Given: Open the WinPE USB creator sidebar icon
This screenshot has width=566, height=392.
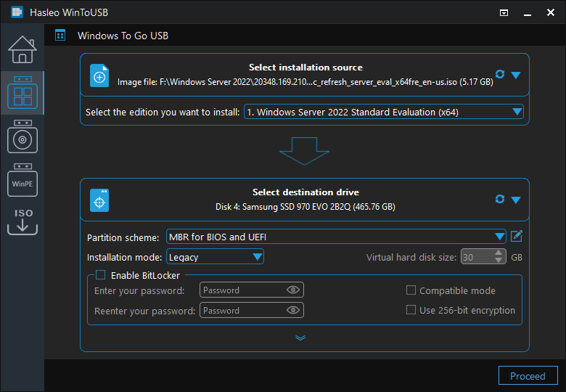Looking at the screenshot, I should [22, 180].
